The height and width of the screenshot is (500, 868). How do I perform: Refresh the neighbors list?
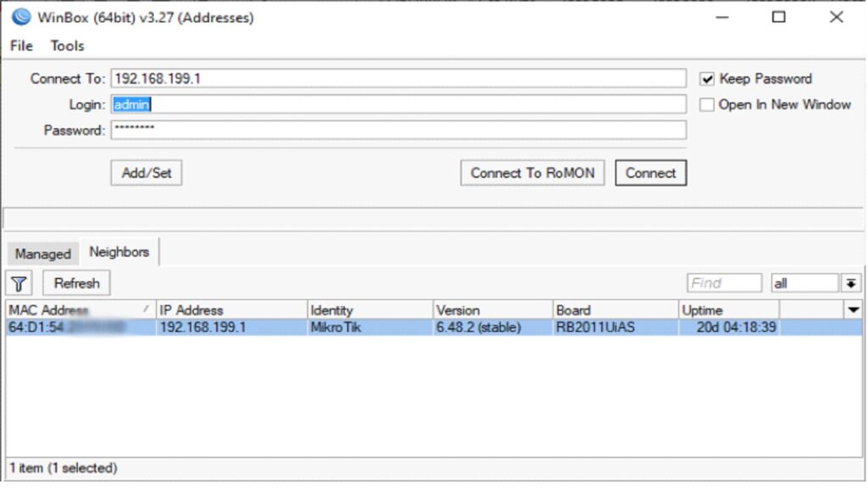76,283
